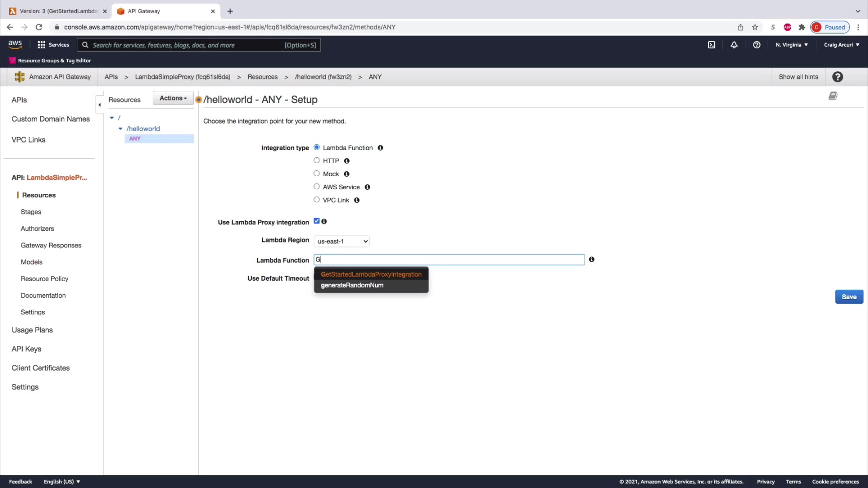Open a new browser tab
Screen dimensions: 868x488
(230, 11)
